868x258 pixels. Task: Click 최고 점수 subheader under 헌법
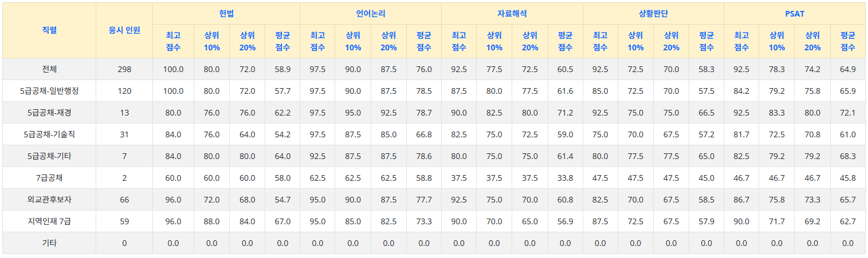tap(173, 41)
